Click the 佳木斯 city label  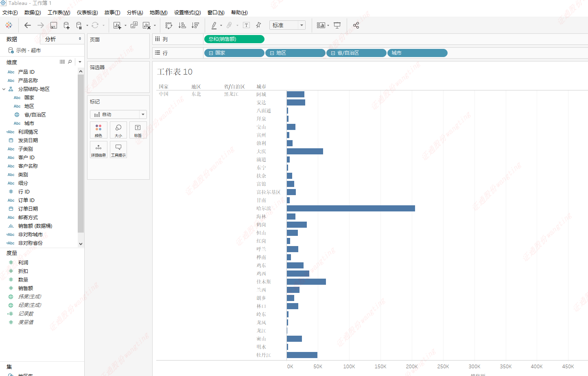(x=264, y=281)
